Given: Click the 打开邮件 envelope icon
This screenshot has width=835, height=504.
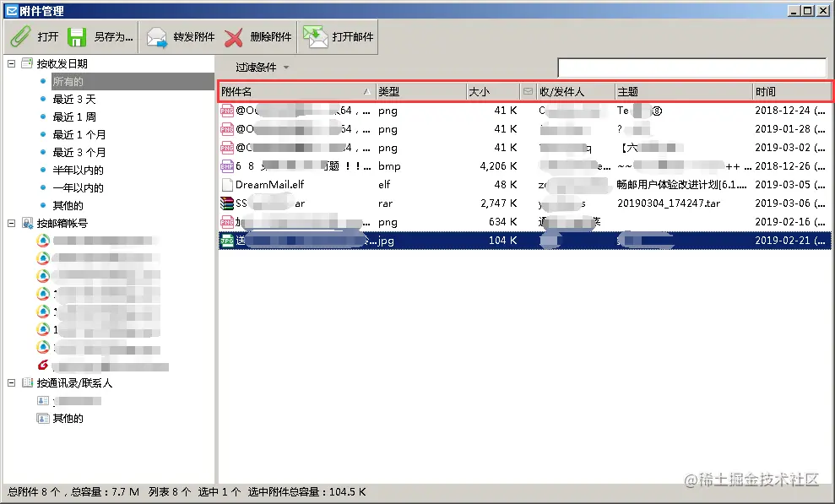Looking at the screenshot, I should [315, 36].
